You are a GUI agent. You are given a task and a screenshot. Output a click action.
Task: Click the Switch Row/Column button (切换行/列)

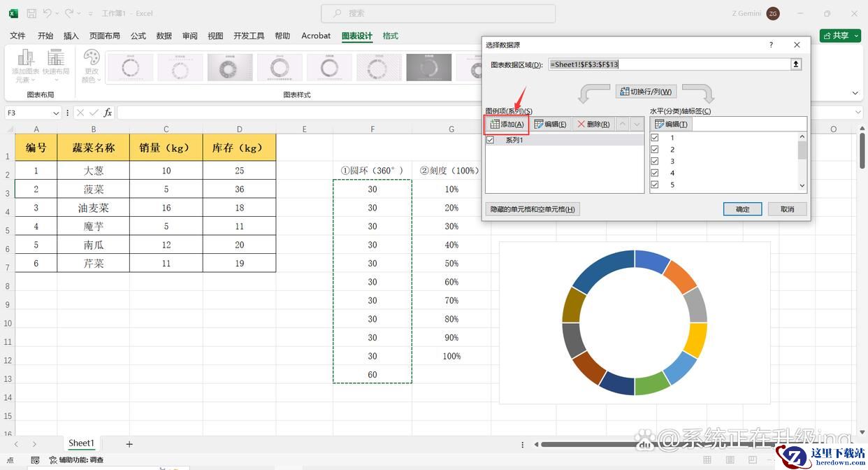(646, 92)
